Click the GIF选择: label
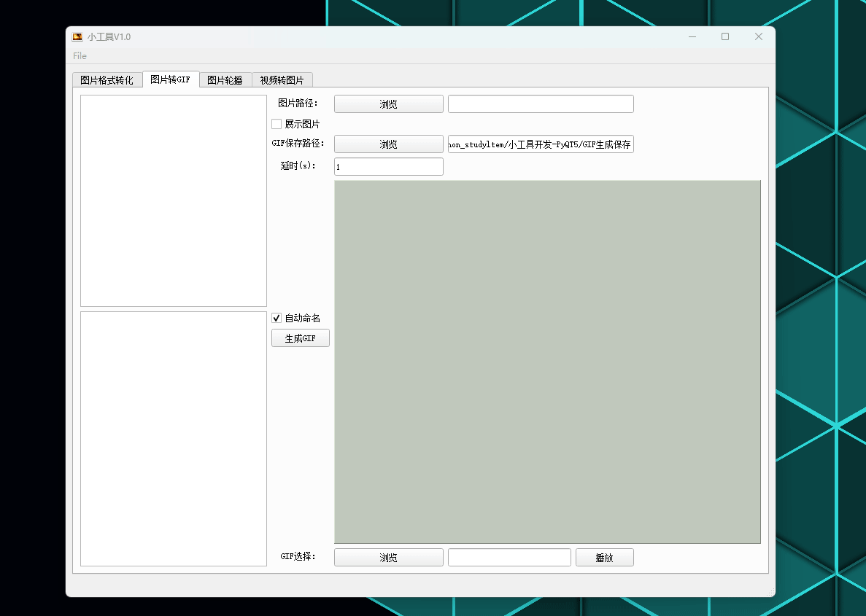 298,556
